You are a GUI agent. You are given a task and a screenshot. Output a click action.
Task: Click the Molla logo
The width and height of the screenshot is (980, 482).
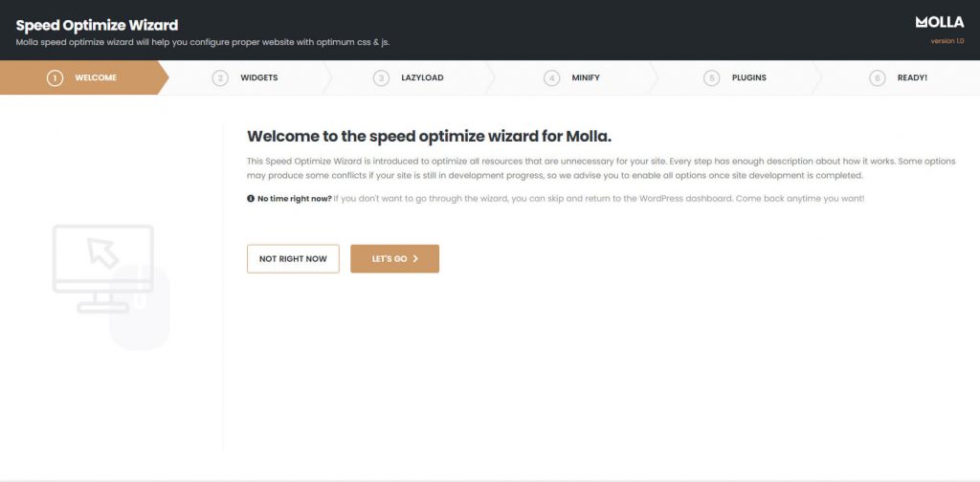pyautogui.click(x=940, y=23)
